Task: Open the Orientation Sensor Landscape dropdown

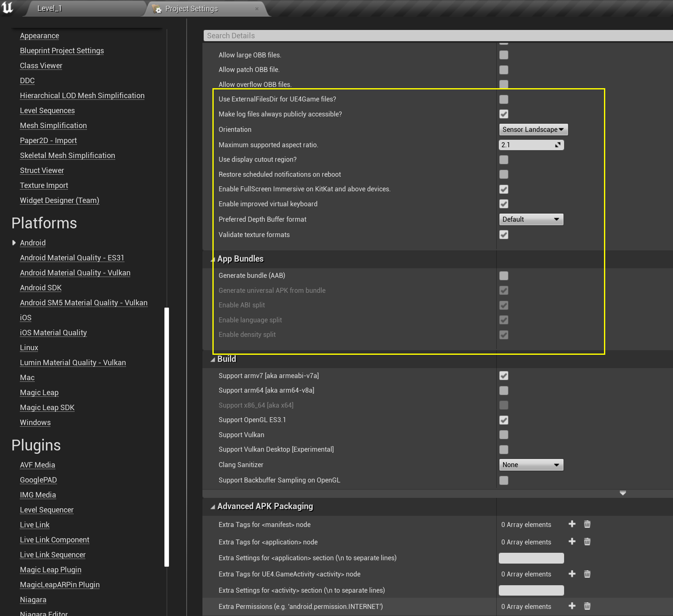Action: click(533, 129)
